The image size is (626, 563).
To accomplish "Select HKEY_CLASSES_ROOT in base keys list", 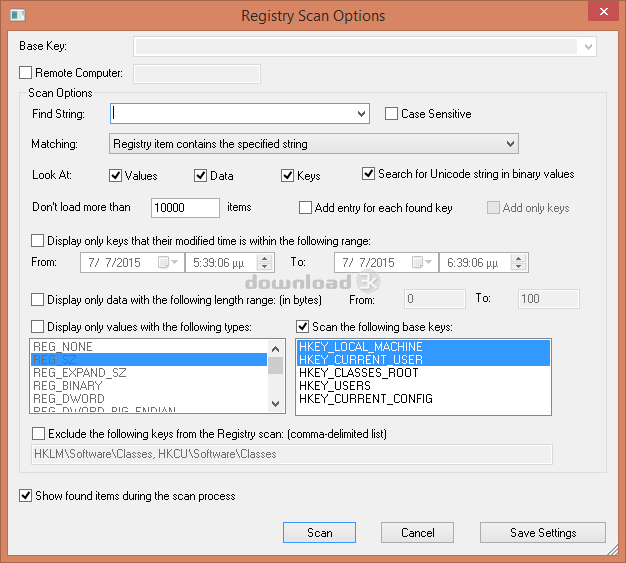I will pyautogui.click(x=358, y=373).
